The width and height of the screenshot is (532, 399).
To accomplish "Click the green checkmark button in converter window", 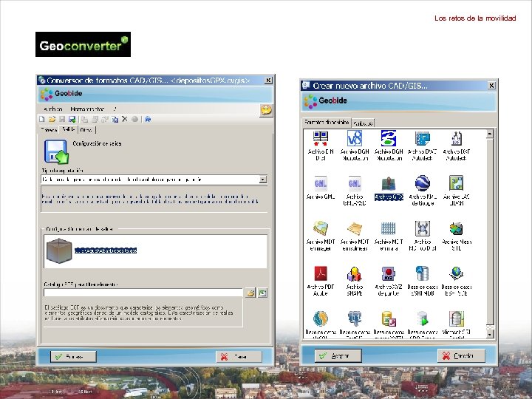I will tap(73, 357).
